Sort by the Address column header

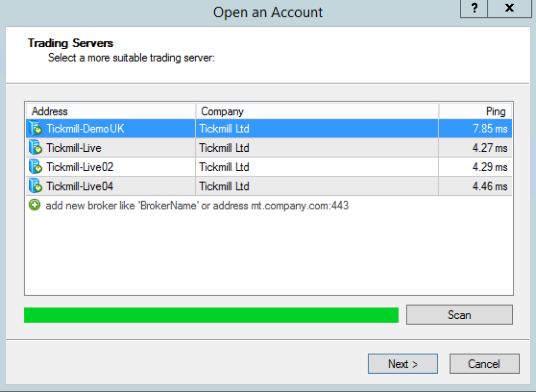tap(110, 111)
